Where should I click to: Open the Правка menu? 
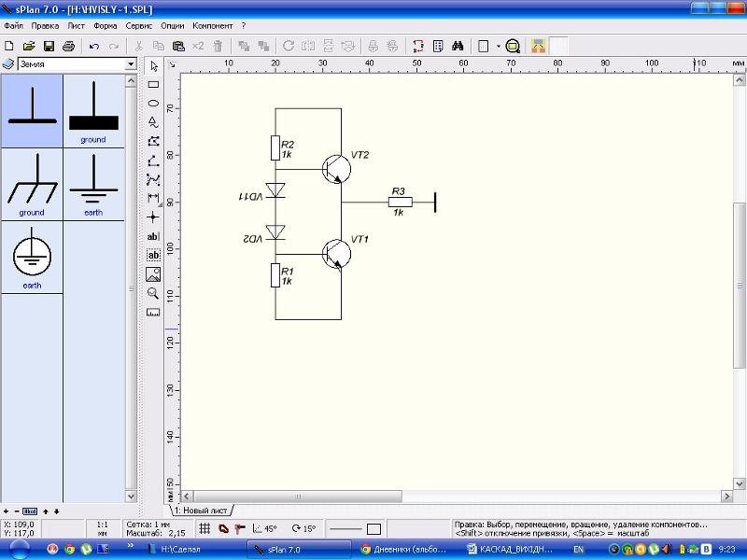point(45,26)
